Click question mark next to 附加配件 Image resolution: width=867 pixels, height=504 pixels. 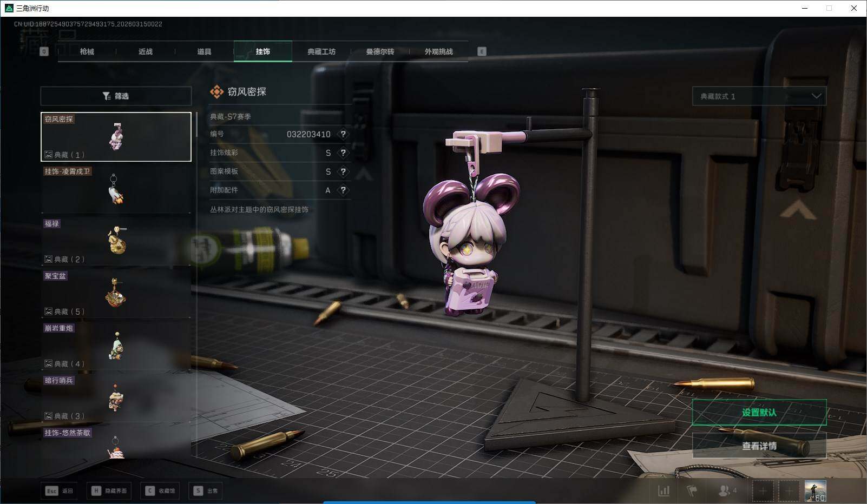pyautogui.click(x=343, y=190)
